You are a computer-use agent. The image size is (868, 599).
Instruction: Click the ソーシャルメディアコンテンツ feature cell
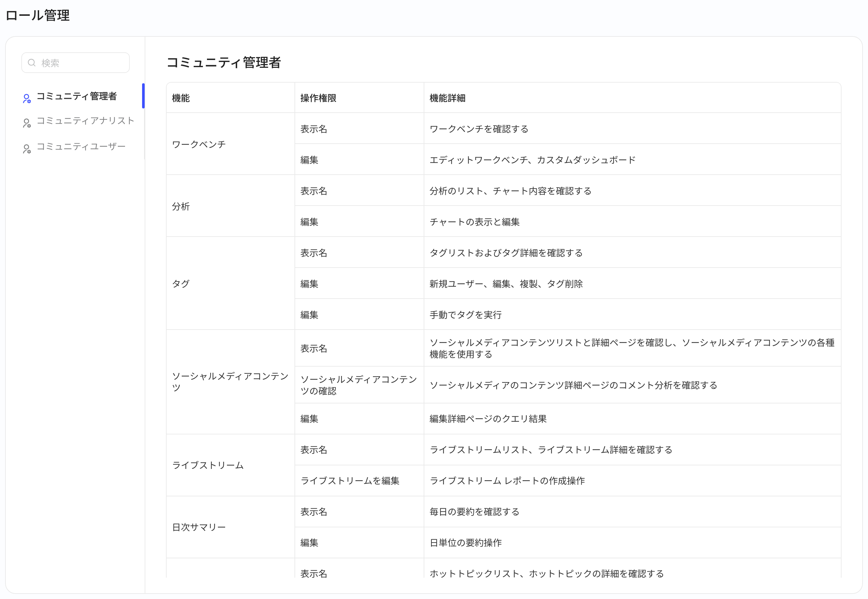click(x=230, y=382)
